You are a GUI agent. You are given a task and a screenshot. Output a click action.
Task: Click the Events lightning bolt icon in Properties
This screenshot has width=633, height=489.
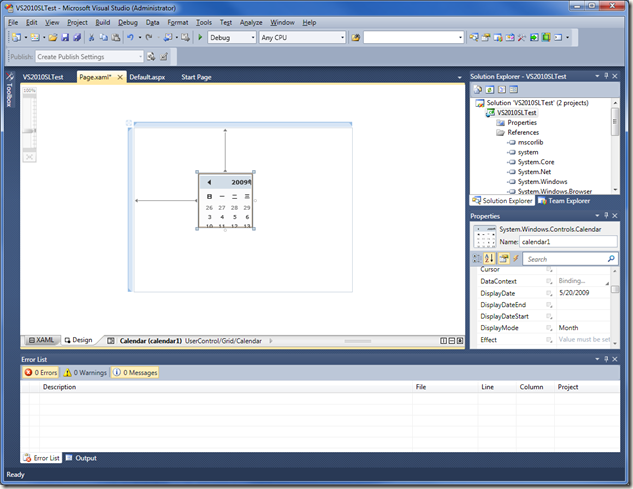(515, 258)
